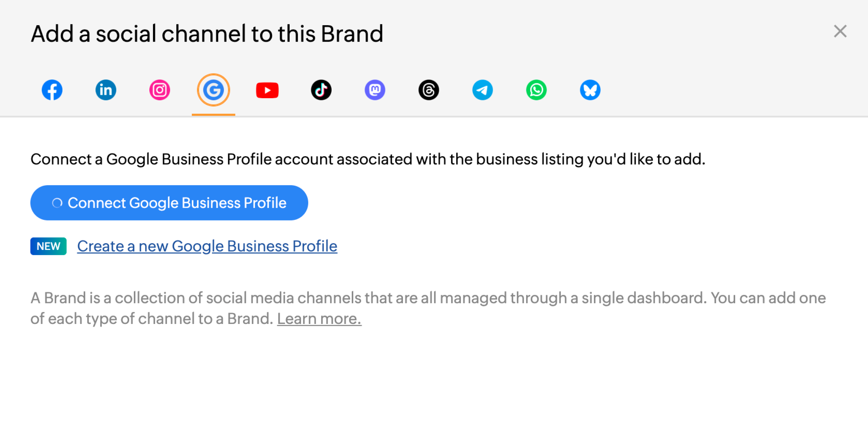This screenshot has height=428, width=868.
Task: Click the Google Business Profile instruction text
Action: point(368,159)
